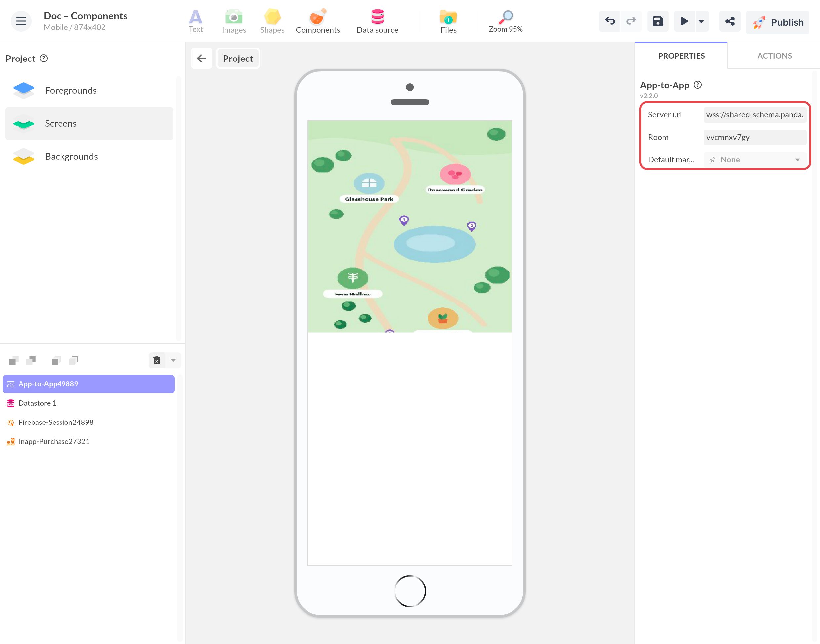Select Inapp-Purchase27321 in the list
Image resolution: width=820 pixels, height=644 pixels.
coord(89,442)
